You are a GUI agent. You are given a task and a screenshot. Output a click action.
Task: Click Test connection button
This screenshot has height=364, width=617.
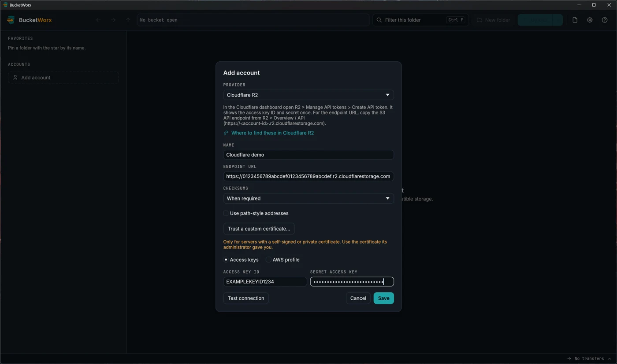tap(246, 298)
